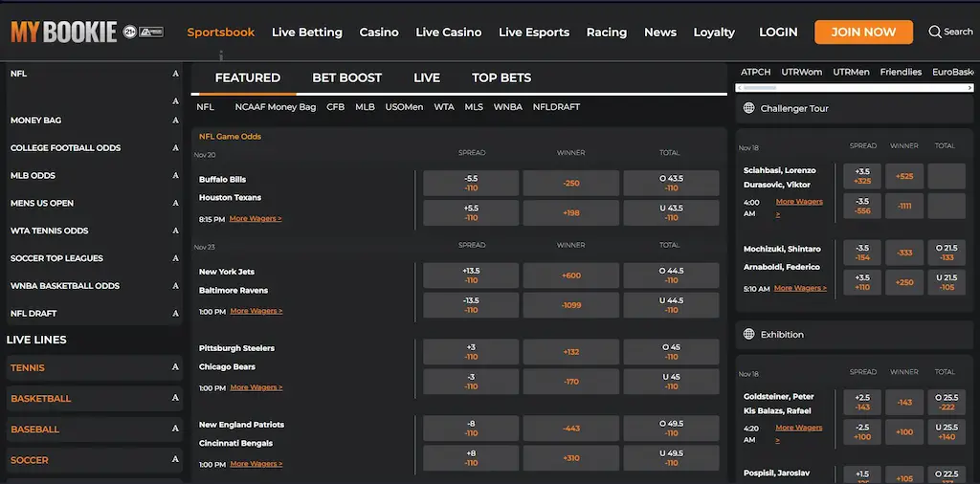Click the Search magnifier icon
This screenshot has height=484, width=980.
click(934, 32)
